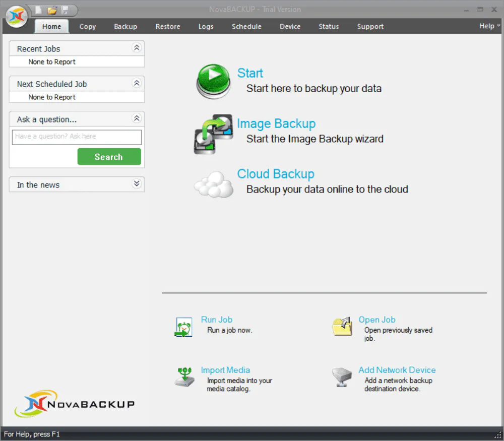Collapse the Recent Jobs panel
Viewport: 504px width, 441px height.
point(137,48)
